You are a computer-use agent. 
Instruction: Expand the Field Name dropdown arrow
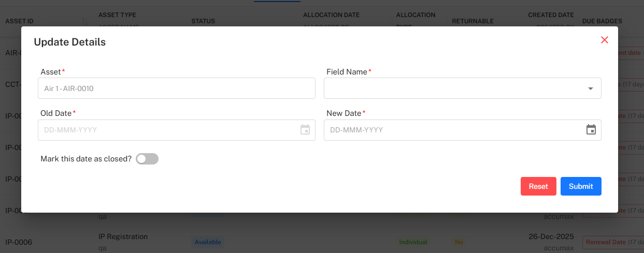590,88
